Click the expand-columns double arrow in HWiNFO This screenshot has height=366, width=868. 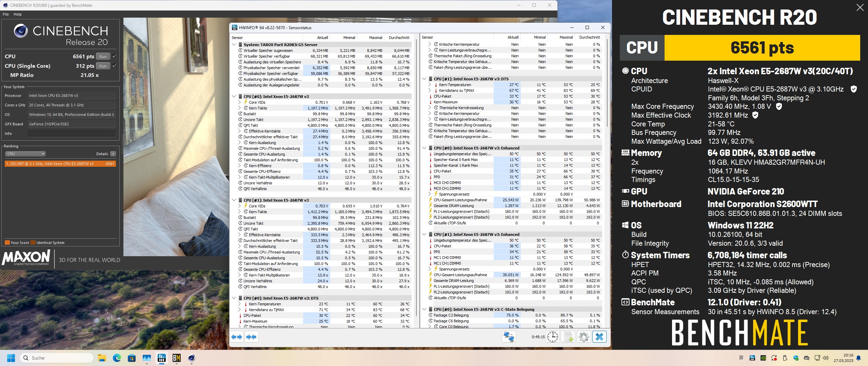[237, 337]
